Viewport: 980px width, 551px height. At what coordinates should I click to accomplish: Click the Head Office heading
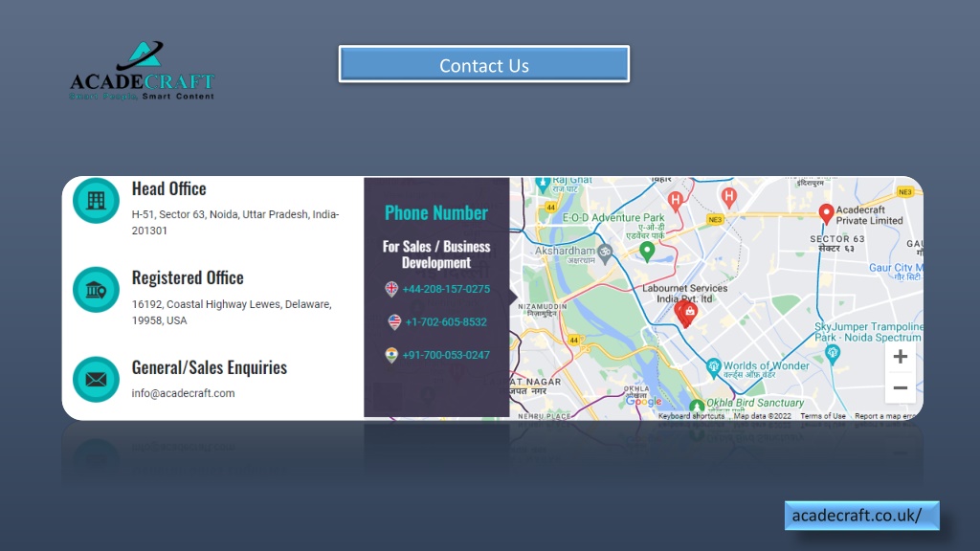pos(168,188)
